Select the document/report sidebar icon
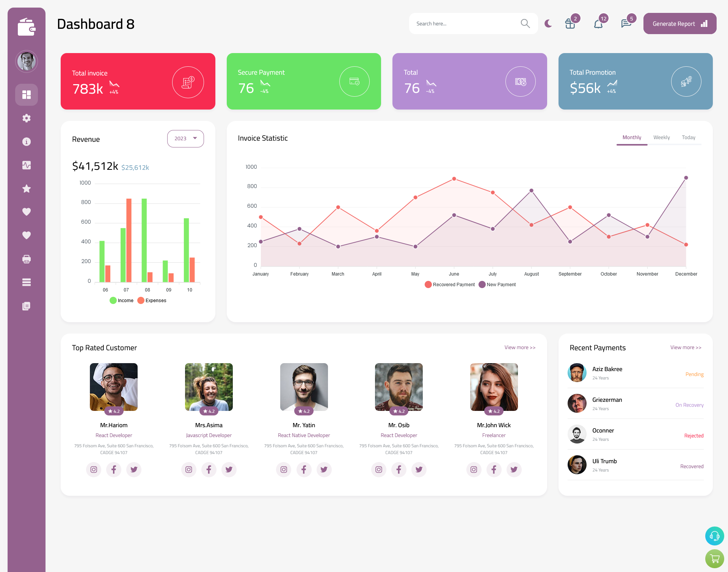This screenshot has width=728, height=572. click(26, 306)
